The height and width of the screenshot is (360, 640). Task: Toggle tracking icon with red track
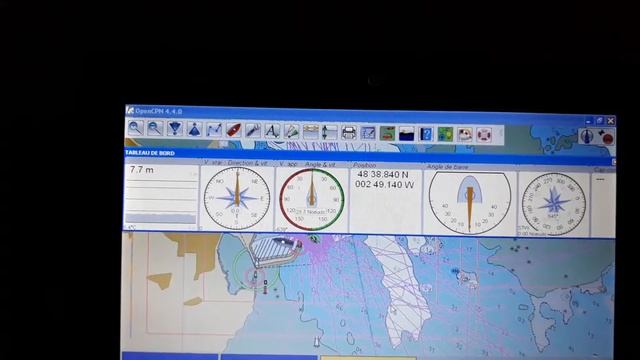pos(387,133)
